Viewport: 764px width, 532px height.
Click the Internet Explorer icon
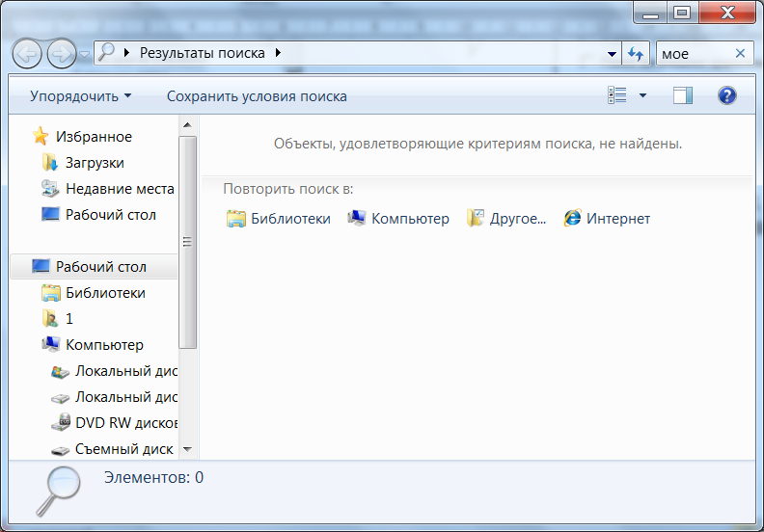tap(572, 218)
